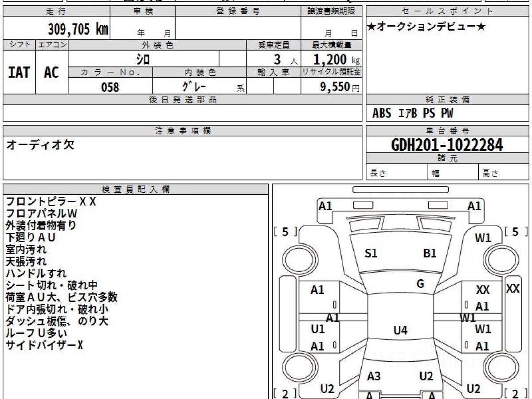Screen dimensions: 532x399
Task: Select the 室内汚れ note
Action: coord(26,249)
